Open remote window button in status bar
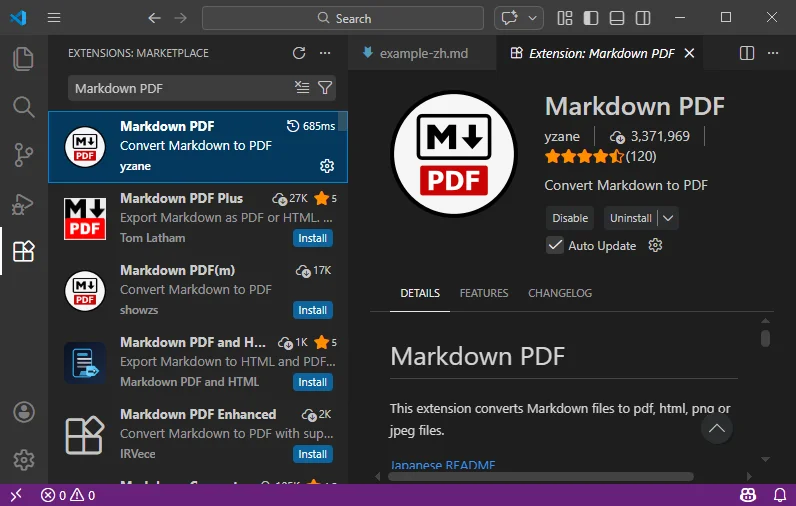 click(16, 495)
